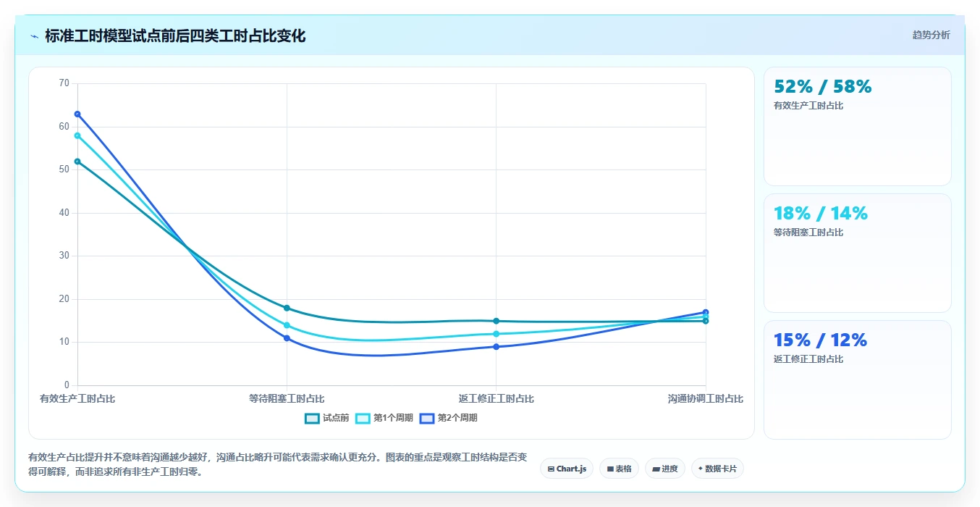Click the 表格 tag chip
980x507 pixels.
click(x=619, y=469)
